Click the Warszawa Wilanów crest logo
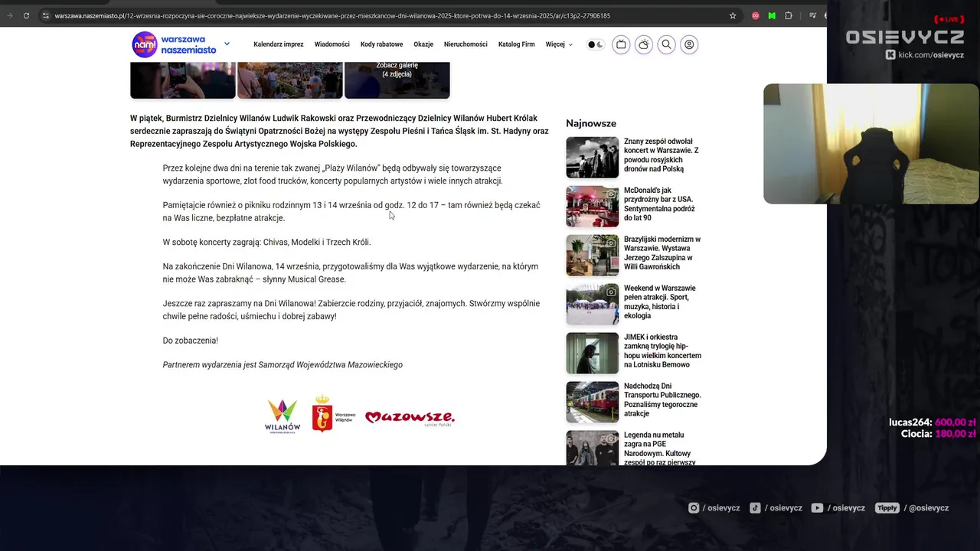The height and width of the screenshot is (551, 980). pyautogui.click(x=333, y=414)
